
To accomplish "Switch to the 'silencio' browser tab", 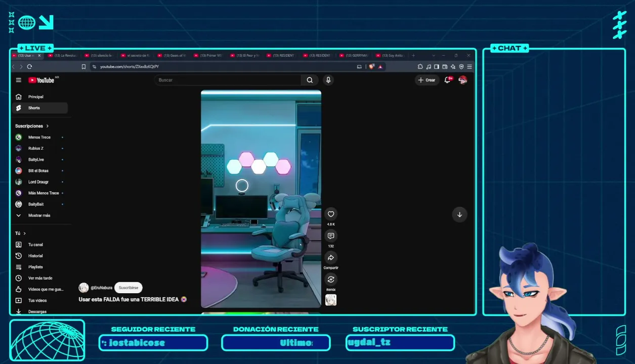I will [99, 56].
